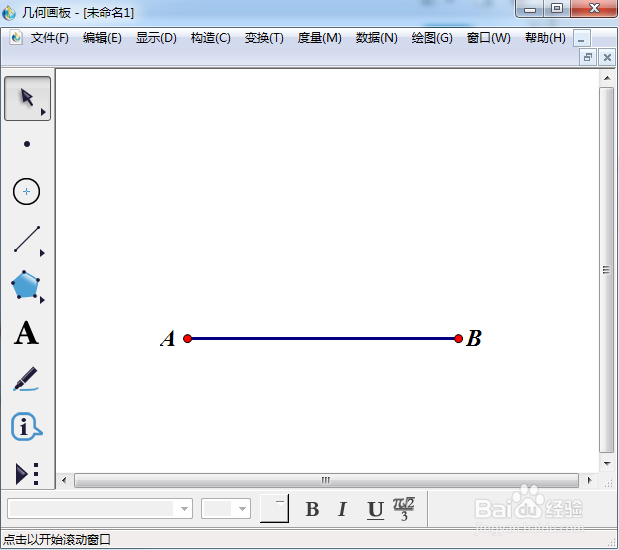The height and width of the screenshot is (550, 619).
Task: Open the 显示(D) menu
Action: [156, 38]
